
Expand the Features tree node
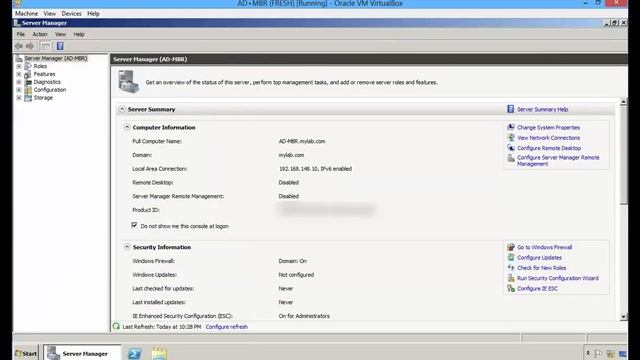19,74
